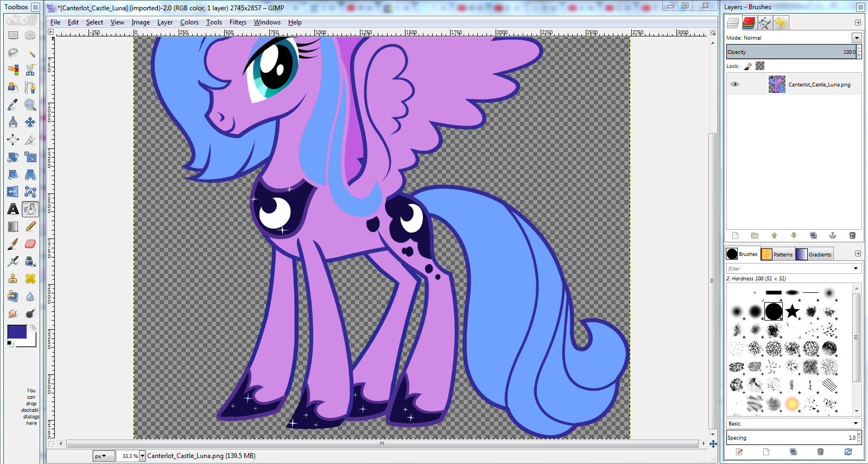The height and width of the screenshot is (464, 868).
Task: Hide the Canterlot_Castle_Luna.png layer
Action: 734,84
